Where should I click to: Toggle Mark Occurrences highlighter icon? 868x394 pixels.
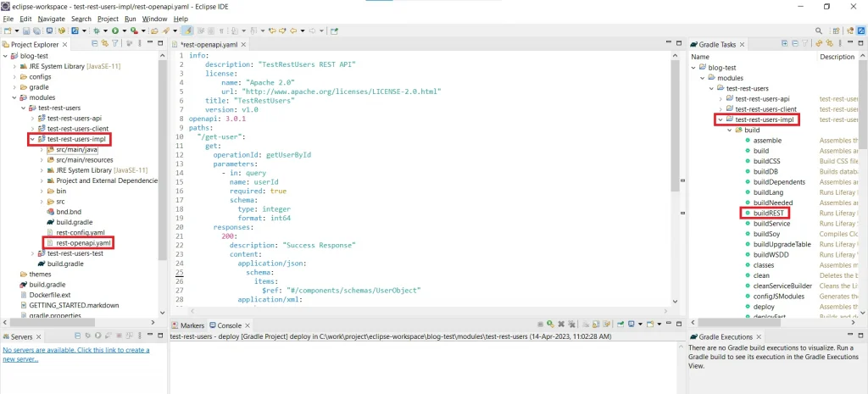(x=187, y=31)
